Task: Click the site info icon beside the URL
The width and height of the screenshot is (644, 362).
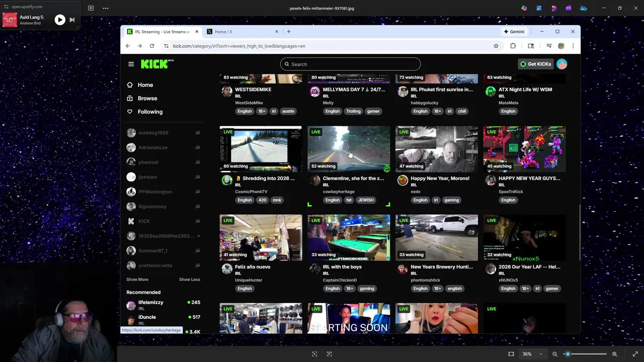Action: (x=166, y=46)
